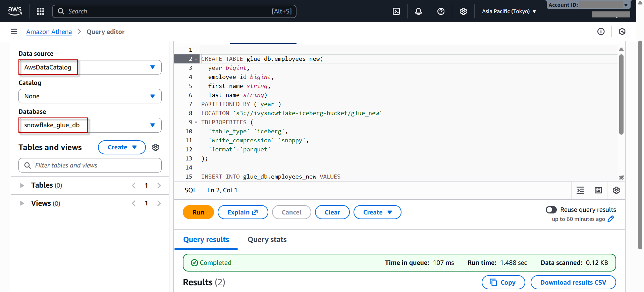
Task: Run the query
Action: [198, 212]
